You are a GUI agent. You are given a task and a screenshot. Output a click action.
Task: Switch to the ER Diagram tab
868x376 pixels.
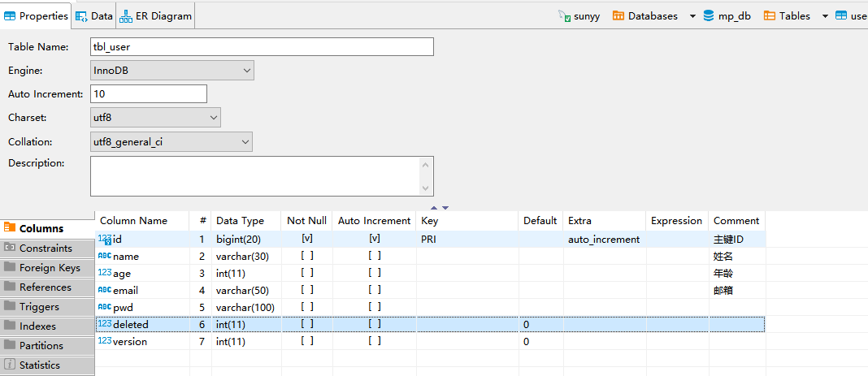pos(156,15)
